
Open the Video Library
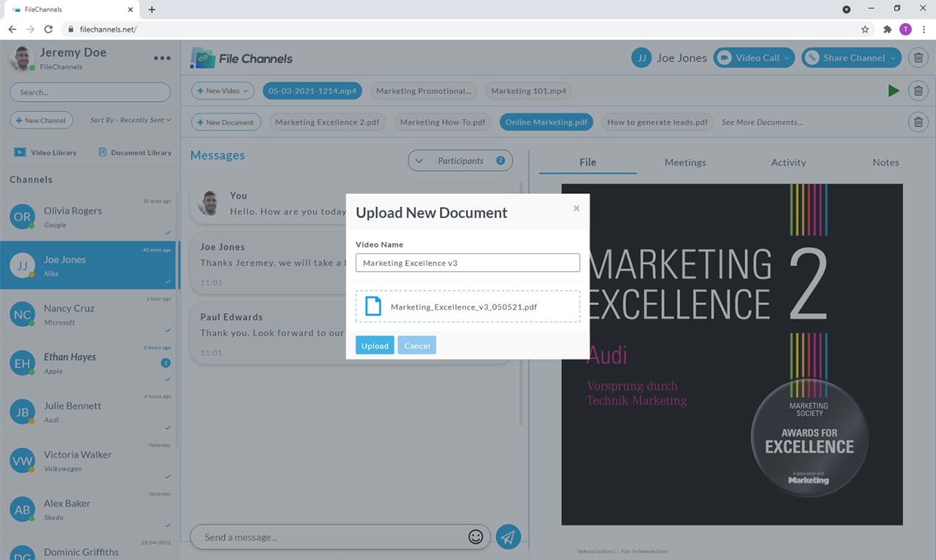click(x=45, y=153)
